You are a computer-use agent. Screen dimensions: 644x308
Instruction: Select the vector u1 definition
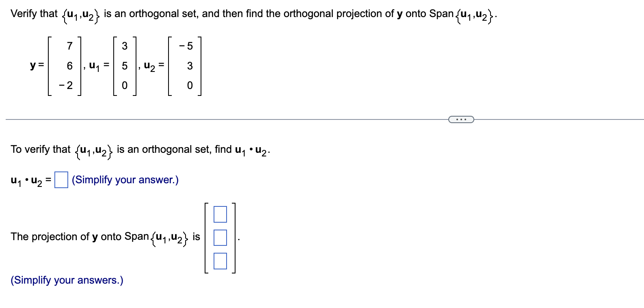click(x=115, y=66)
